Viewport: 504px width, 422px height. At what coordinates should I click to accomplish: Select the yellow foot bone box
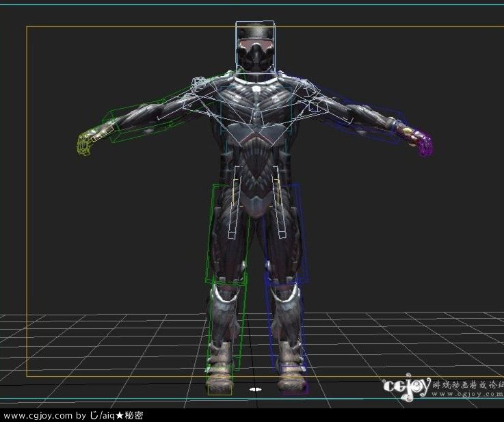point(220,390)
